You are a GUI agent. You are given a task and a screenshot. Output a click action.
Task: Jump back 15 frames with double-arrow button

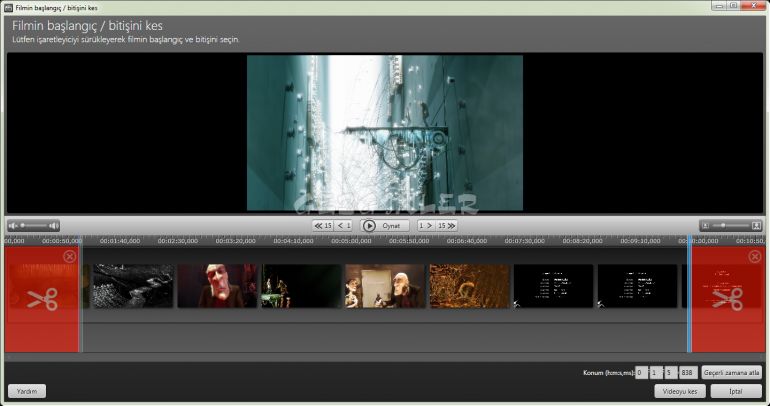(x=323, y=226)
